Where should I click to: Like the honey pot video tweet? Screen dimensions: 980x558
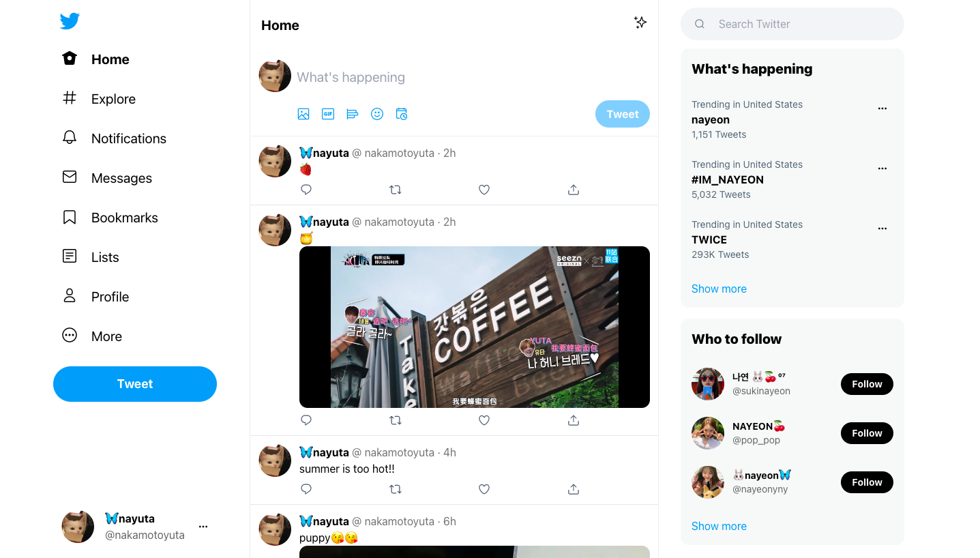484,420
